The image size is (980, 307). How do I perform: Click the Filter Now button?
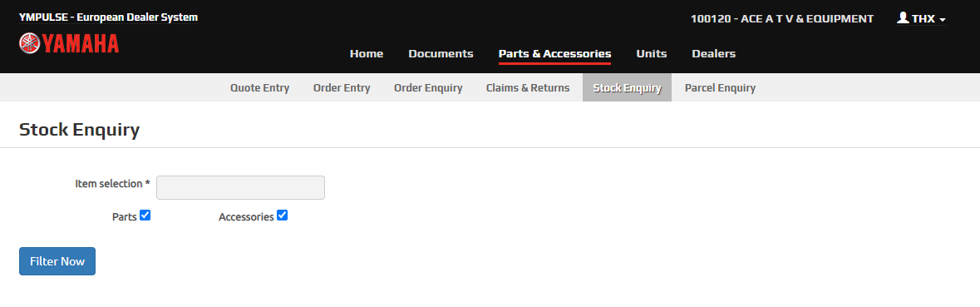click(57, 261)
